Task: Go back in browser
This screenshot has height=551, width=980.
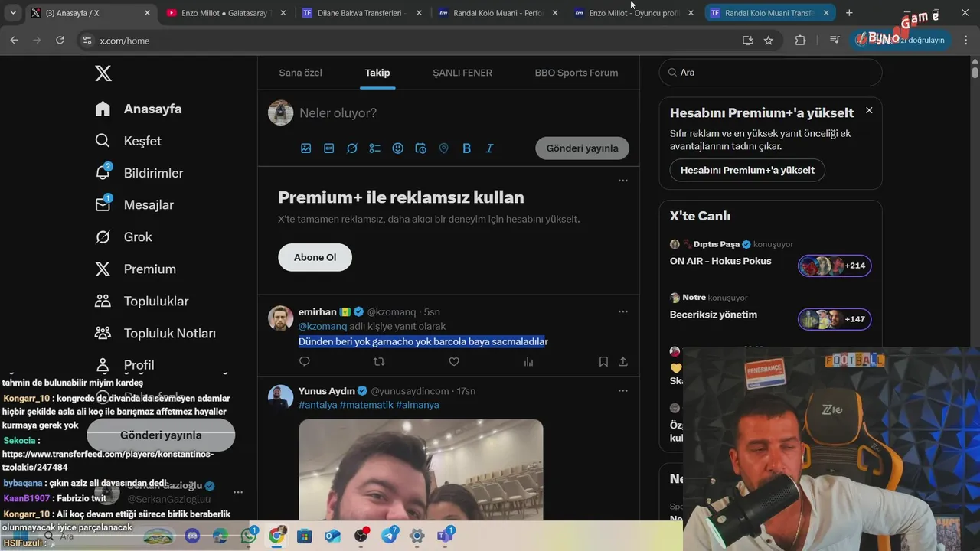Action: (x=14, y=41)
